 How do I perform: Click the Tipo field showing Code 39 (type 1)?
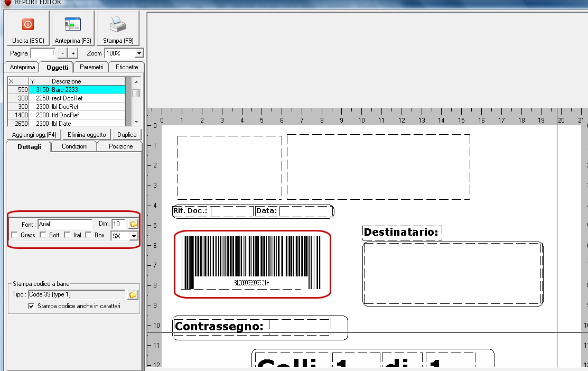tap(77, 294)
